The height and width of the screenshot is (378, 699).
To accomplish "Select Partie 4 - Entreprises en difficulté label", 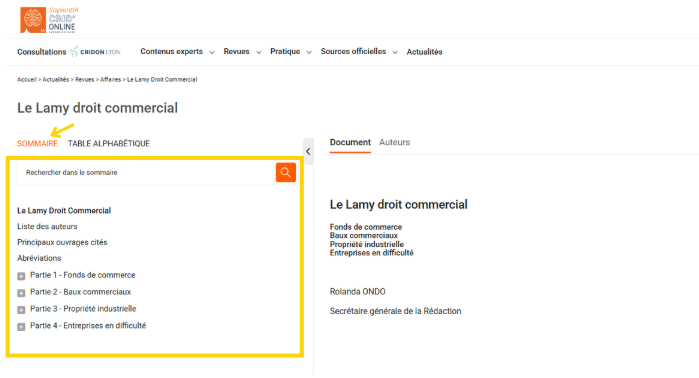I will click(x=88, y=326).
